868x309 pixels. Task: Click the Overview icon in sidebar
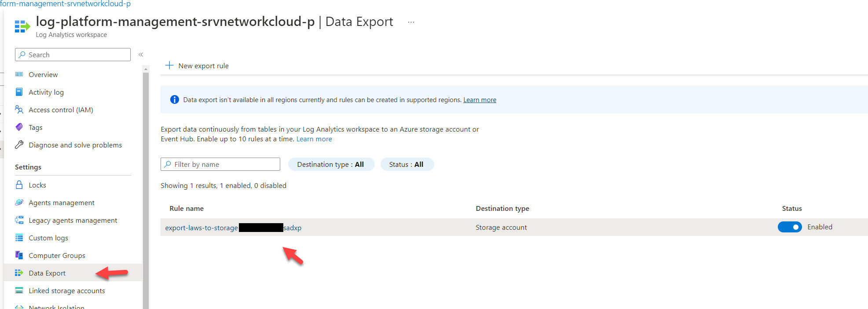pyautogui.click(x=19, y=74)
